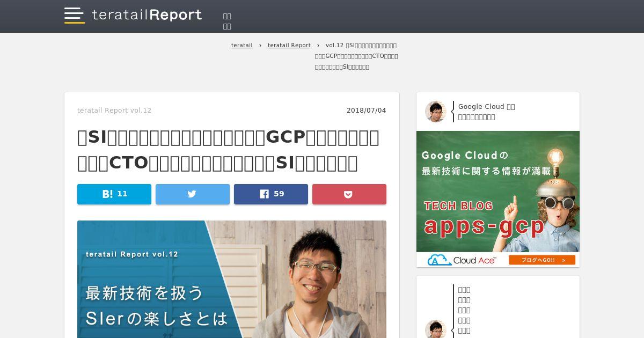Share on Hatena Bookmark button showing 11
This screenshot has height=338, width=644.
click(114, 194)
